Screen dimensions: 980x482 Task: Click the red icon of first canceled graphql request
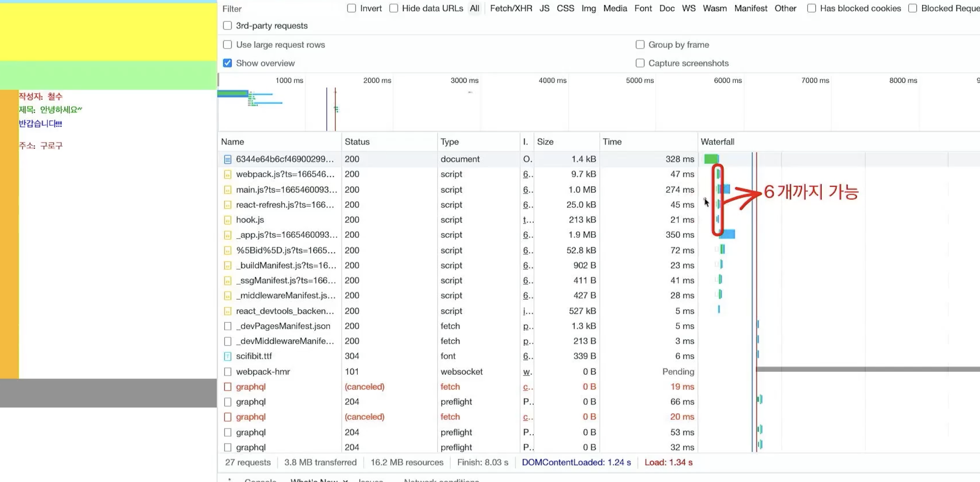pyautogui.click(x=227, y=387)
